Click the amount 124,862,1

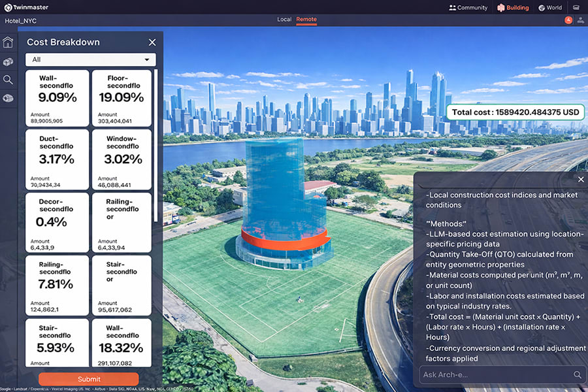(x=44, y=310)
